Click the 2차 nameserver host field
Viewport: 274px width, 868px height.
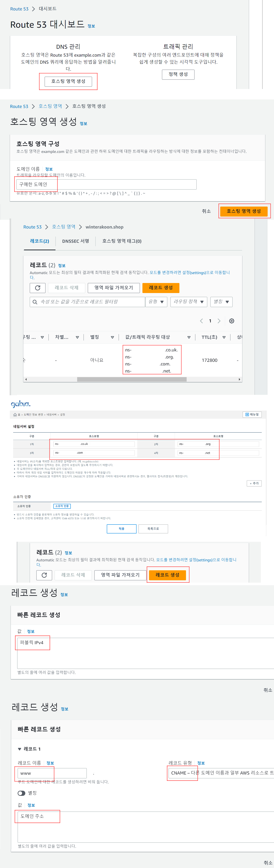(x=219, y=444)
